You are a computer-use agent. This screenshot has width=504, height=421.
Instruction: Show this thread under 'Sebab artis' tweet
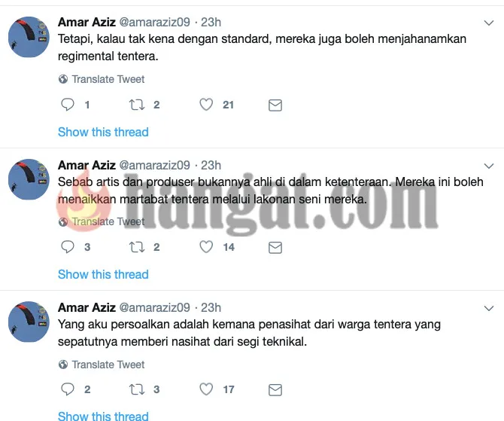click(103, 274)
